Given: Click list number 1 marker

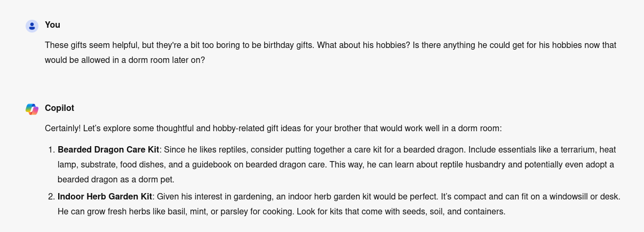Looking at the screenshot, I should 51,150.
